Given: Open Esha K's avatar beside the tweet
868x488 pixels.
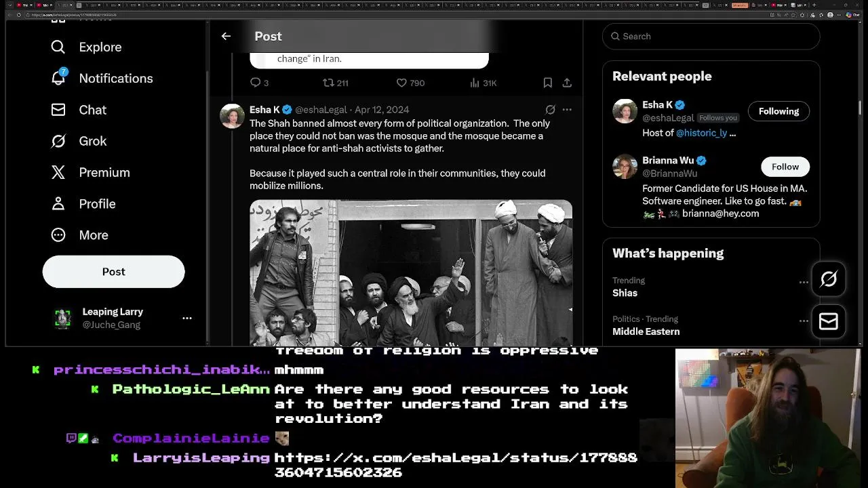Looking at the screenshot, I should 232,116.
